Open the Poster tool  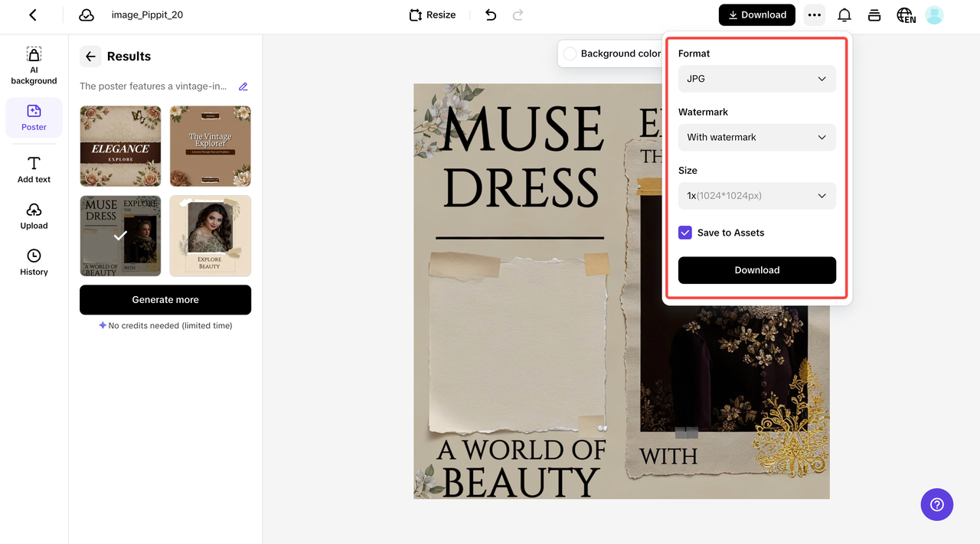(x=34, y=117)
